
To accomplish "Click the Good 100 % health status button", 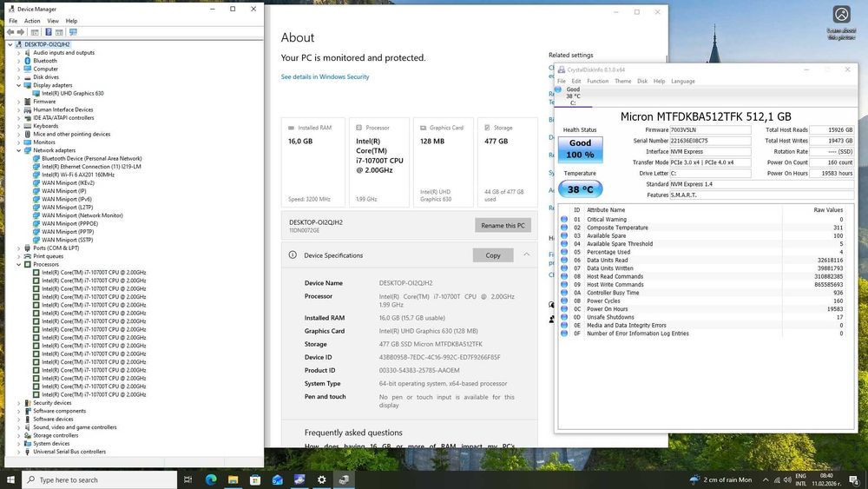I will coord(580,149).
